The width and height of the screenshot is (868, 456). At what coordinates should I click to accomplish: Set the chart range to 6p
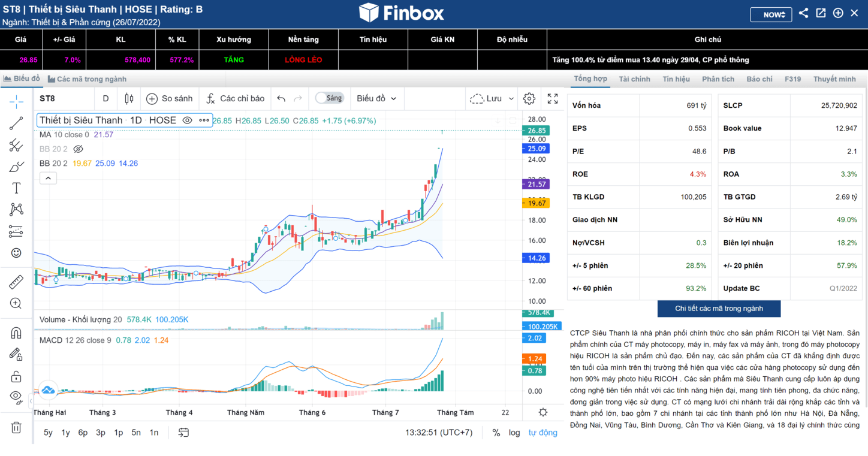click(83, 433)
